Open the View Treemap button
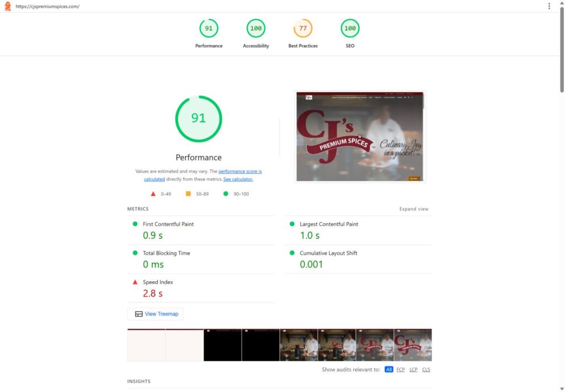Viewport: 565px width, 392px height. coord(155,314)
